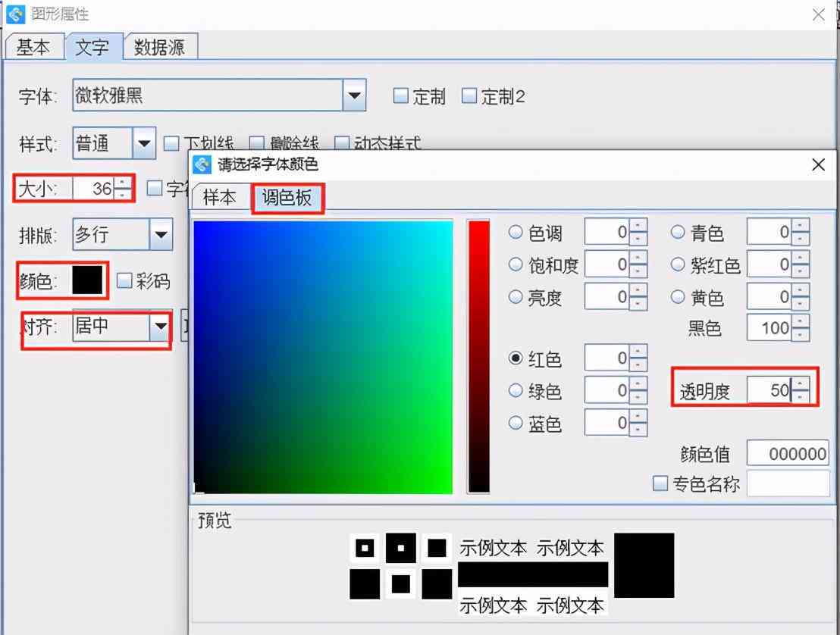Switch to the 样本 color tab
This screenshot has height=635, width=840.
pos(220,198)
